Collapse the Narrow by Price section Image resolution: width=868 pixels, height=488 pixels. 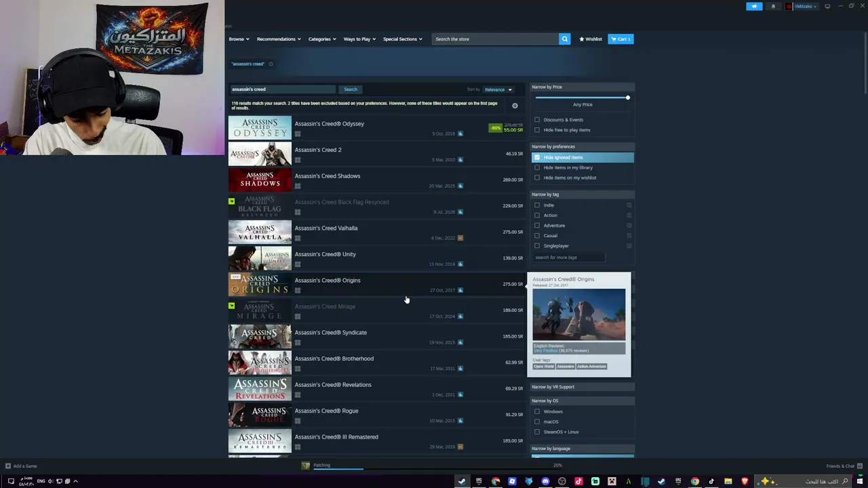point(582,87)
